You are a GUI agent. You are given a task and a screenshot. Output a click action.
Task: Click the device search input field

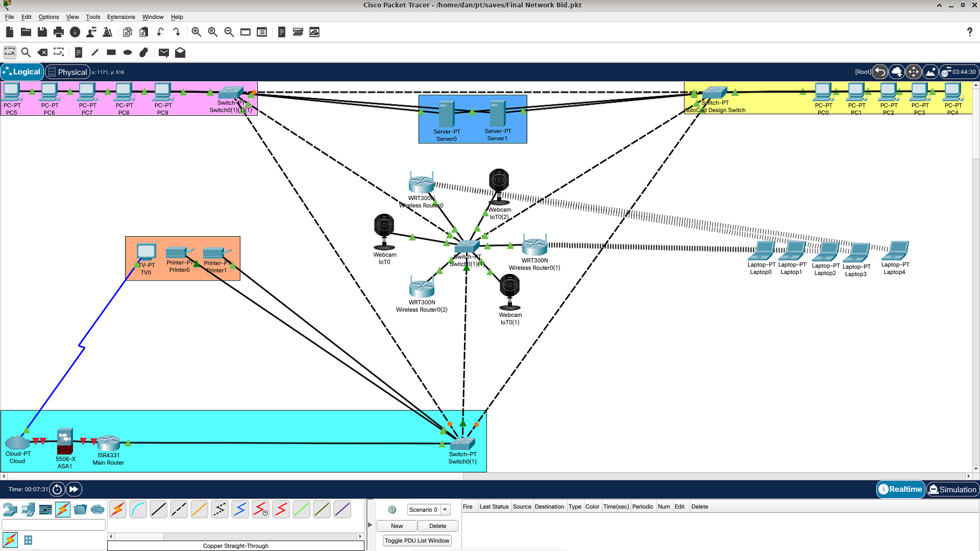coord(54,524)
